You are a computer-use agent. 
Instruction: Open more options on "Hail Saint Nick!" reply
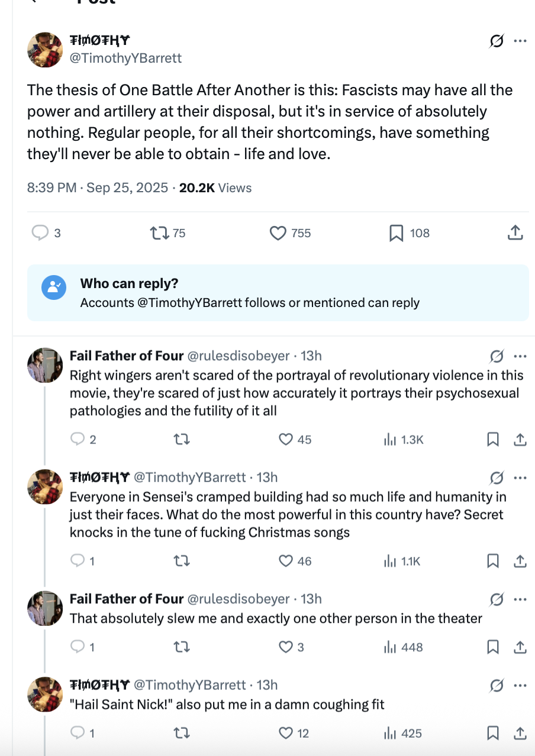(x=520, y=685)
